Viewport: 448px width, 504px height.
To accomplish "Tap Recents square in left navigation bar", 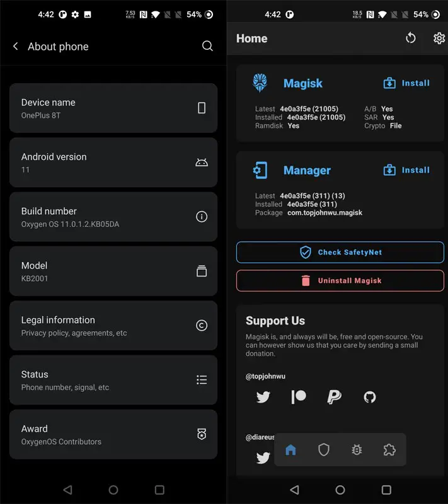I will tap(159, 490).
